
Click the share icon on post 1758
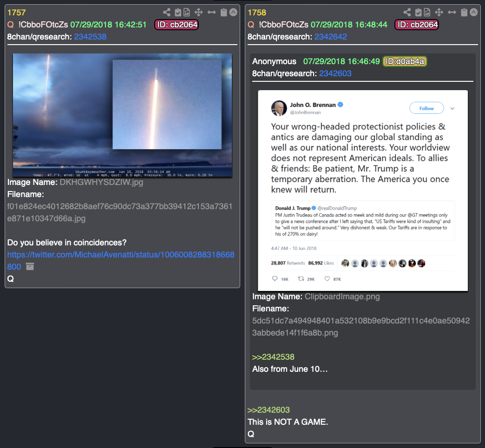point(407,13)
